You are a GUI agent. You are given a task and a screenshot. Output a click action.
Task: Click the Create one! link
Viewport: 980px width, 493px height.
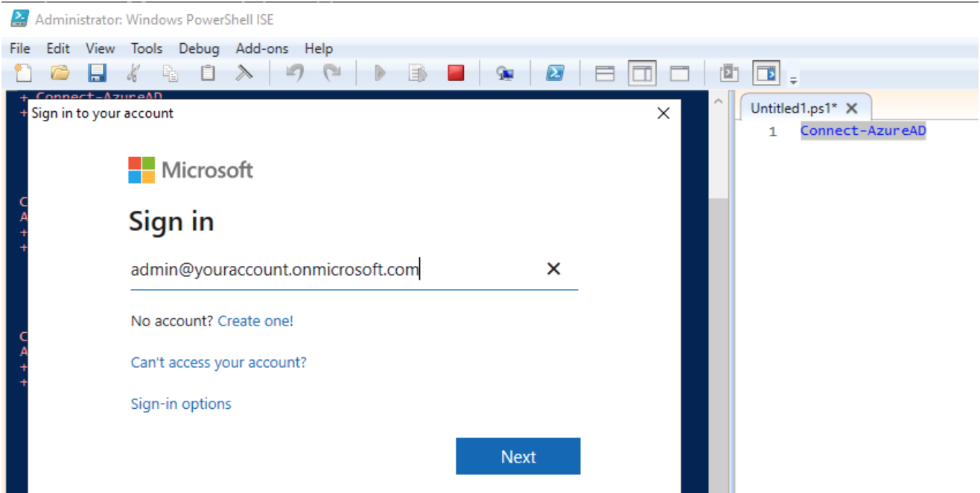pyautogui.click(x=255, y=320)
